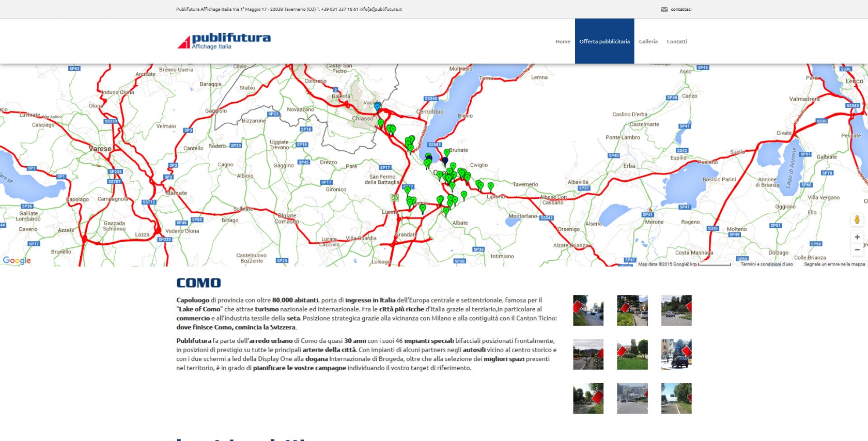The image size is (868, 441).
Task: Open center thumbnail of the gallery grid
Action: coord(632,354)
